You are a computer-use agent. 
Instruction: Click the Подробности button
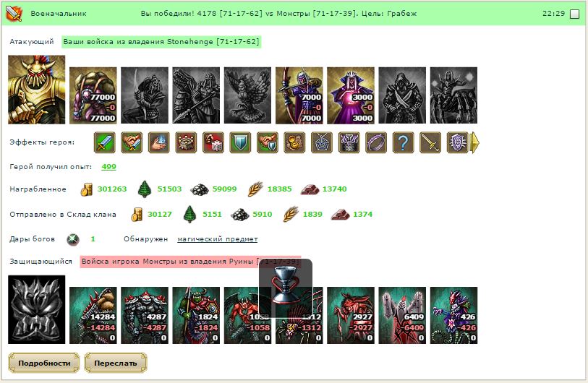point(44,363)
